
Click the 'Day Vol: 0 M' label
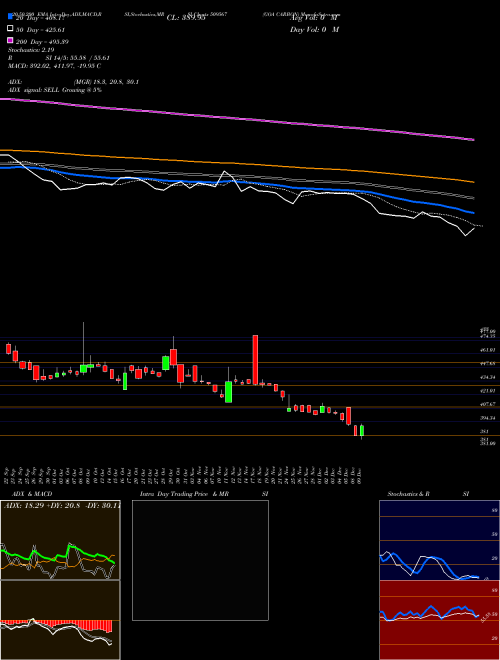[x=314, y=29]
